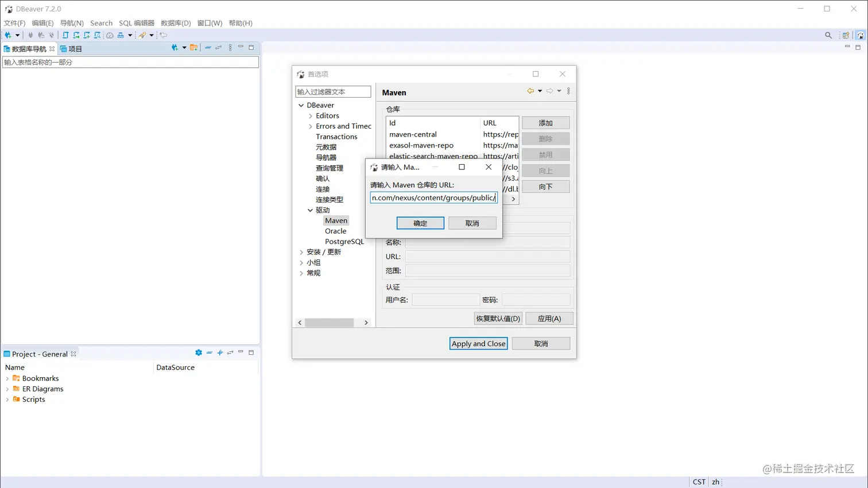Click forward arrow in Maven preferences header
This screenshot has width=868, height=488.
click(549, 91)
